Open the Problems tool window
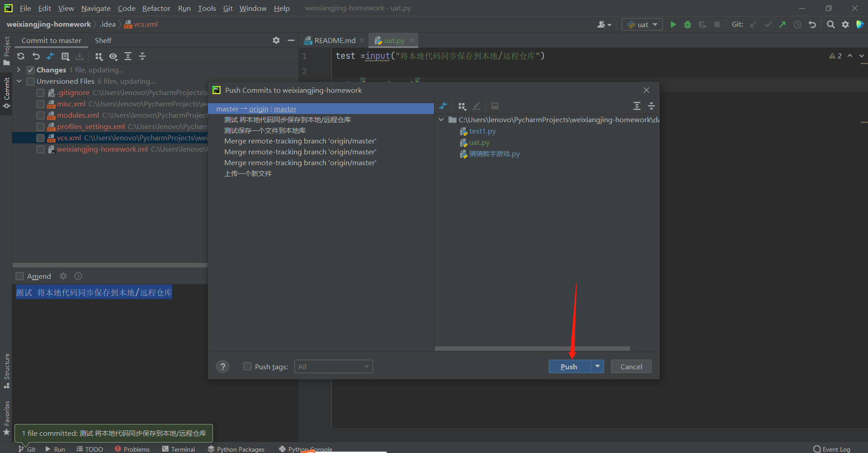This screenshot has height=453, width=868. tap(132, 449)
